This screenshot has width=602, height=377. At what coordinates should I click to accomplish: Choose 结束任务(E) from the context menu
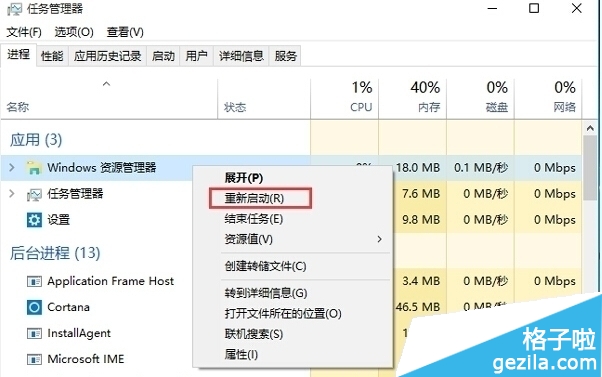tap(254, 219)
